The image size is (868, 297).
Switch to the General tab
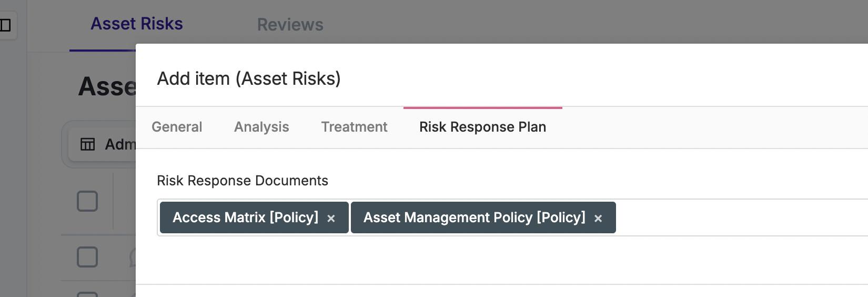[177, 127]
